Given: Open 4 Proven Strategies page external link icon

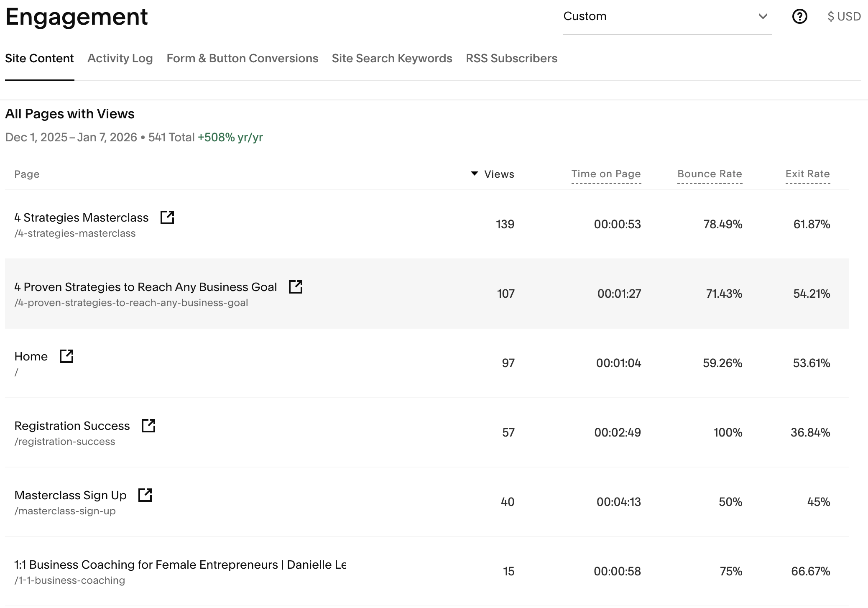Looking at the screenshot, I should (x=296, y=287).
